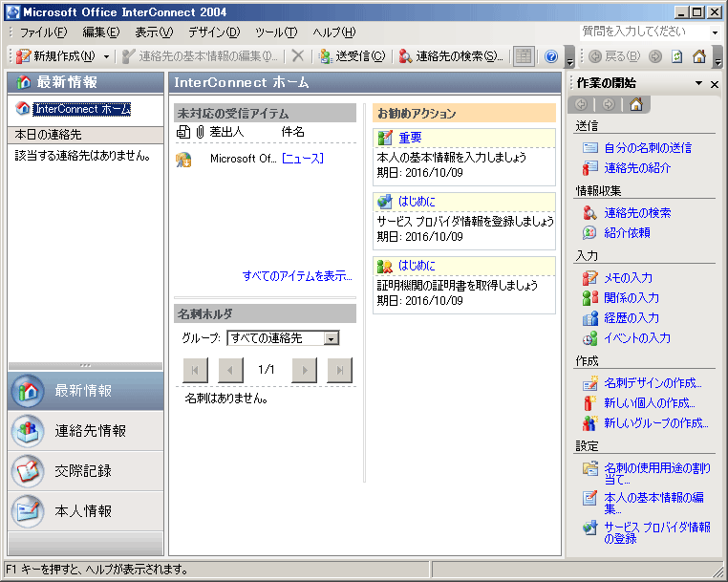
Task: Open the [ニュース] message link
Action: click(303, 159)
